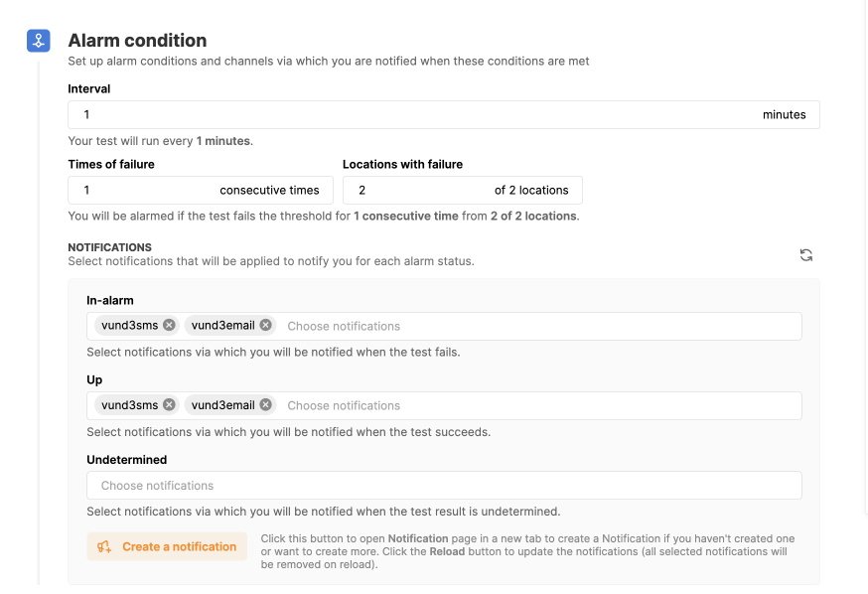Screen dimensions: 868x594
Task: Click the Alarm condition section icon
Action: point(38,41)
